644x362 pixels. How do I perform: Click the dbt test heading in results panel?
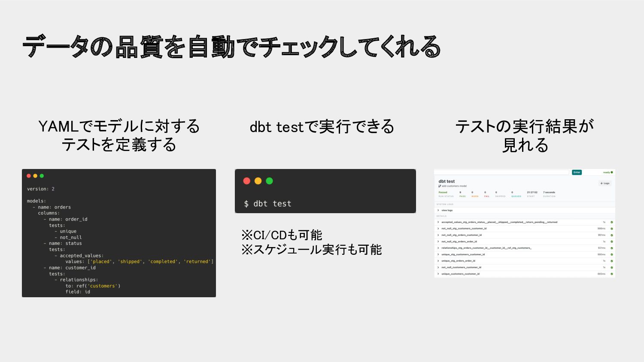447,181
